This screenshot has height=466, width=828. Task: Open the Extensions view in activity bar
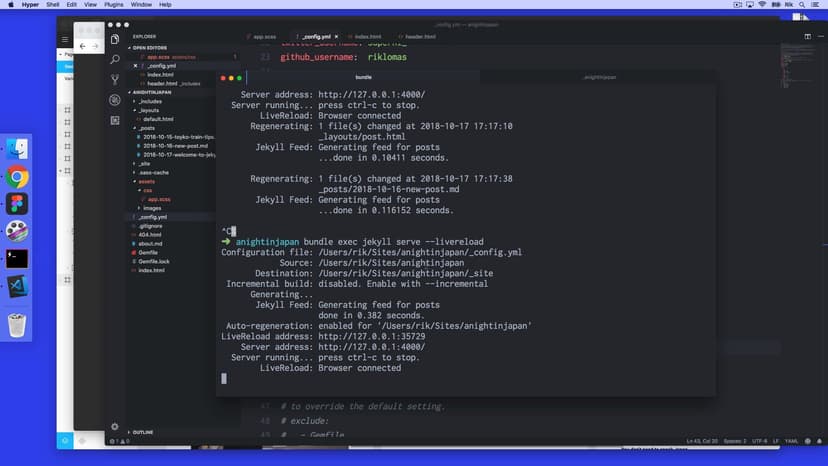coord(115,120)
